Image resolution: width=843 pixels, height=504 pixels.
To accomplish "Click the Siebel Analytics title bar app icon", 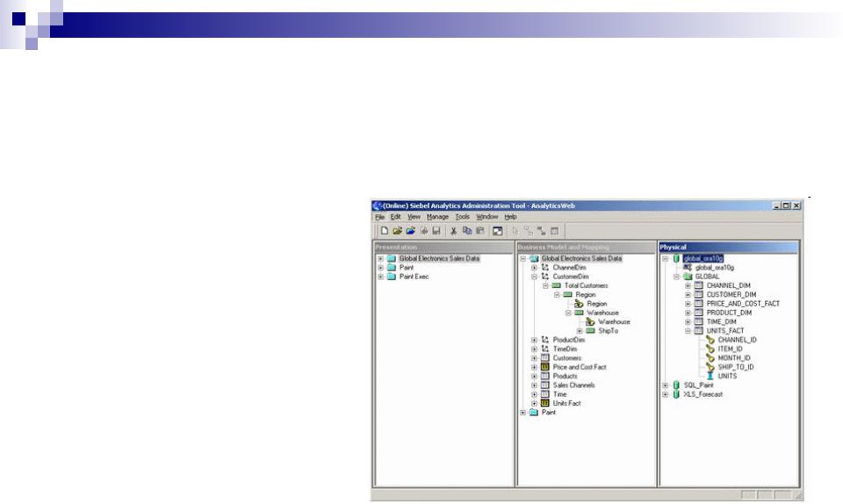I will [x=378, y=205].
